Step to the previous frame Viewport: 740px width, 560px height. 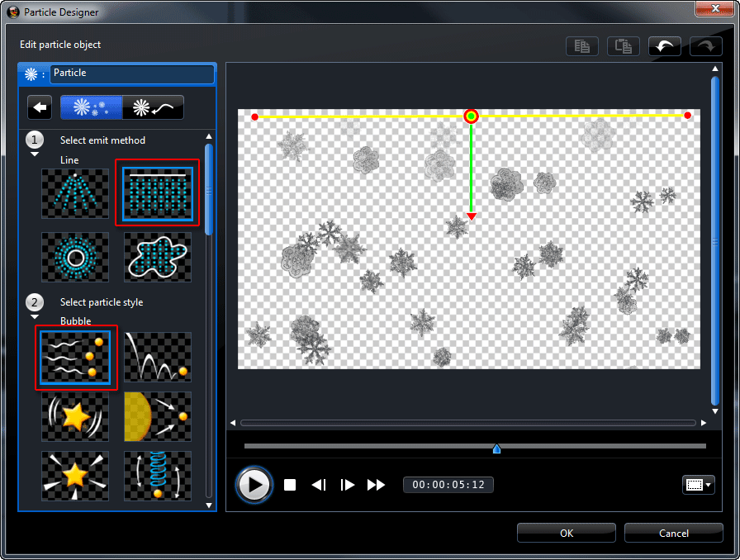click(x=319, y=485)
